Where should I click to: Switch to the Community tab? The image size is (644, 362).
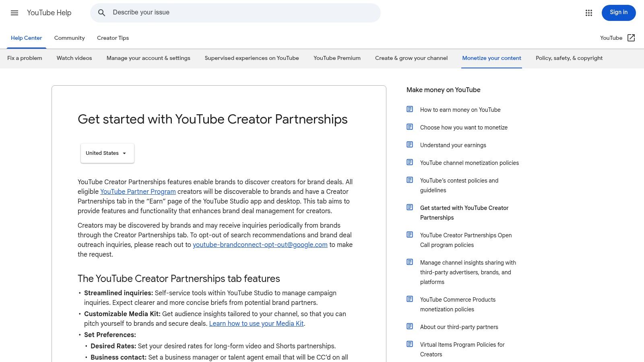(70, 38)
